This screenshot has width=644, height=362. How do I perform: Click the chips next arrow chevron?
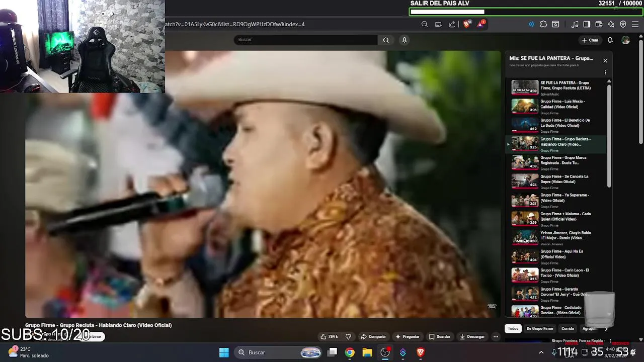point(606,329)
